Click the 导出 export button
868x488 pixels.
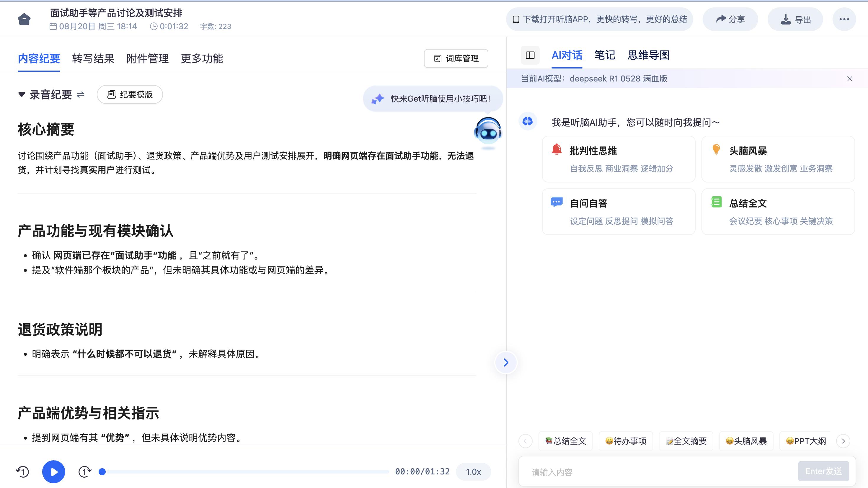(795, 19)
